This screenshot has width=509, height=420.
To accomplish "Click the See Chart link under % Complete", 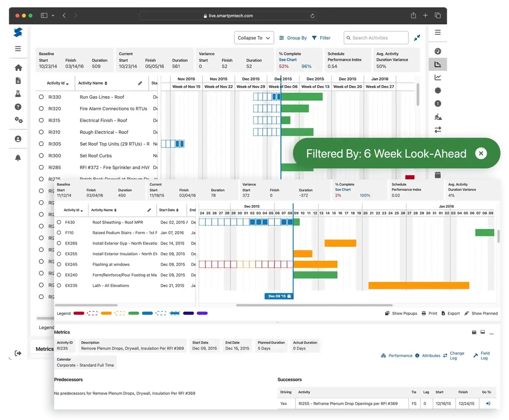I will pos(288,59).
